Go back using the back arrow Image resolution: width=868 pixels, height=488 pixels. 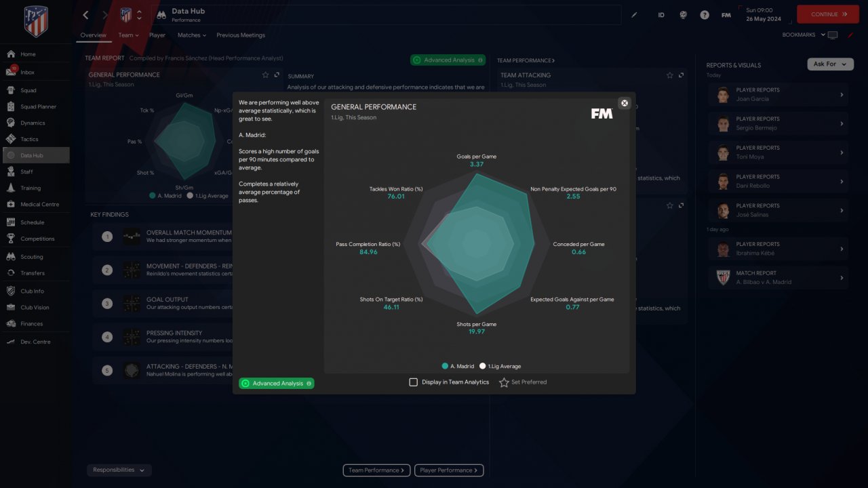pyautogui.click(x=85, y=15)
